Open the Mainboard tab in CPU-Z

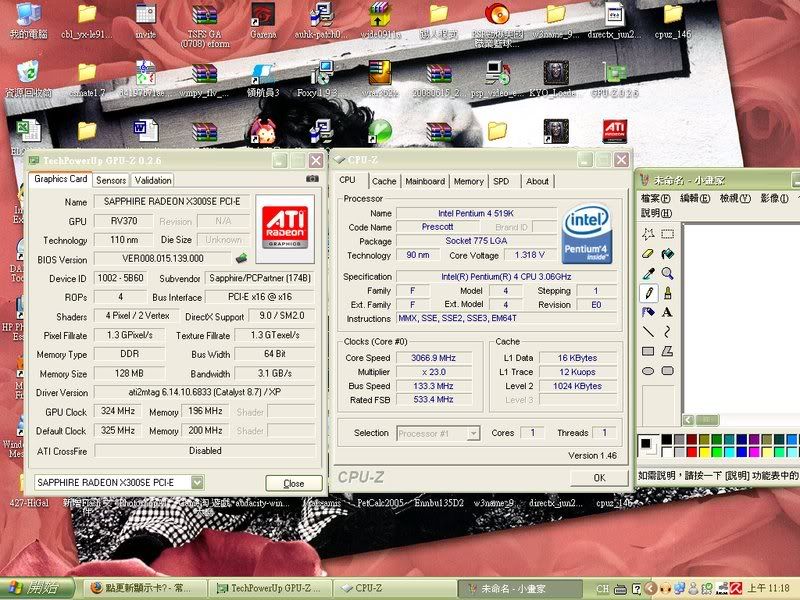pos(425,181)
